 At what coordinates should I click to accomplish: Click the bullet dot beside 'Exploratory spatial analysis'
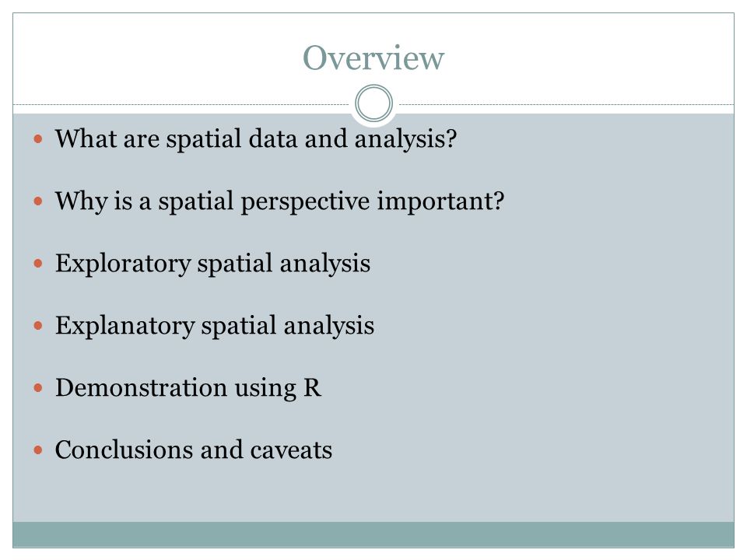[38, 264]
